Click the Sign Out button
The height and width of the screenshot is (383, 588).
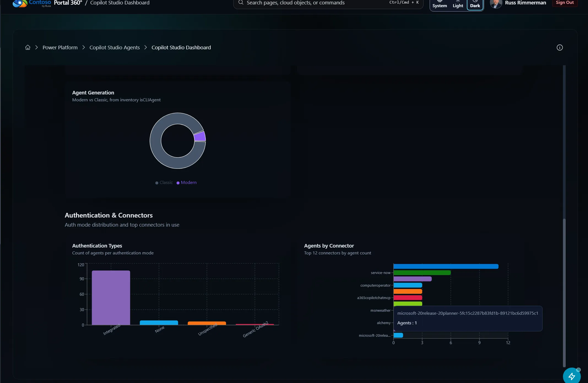tap(565, 3)
